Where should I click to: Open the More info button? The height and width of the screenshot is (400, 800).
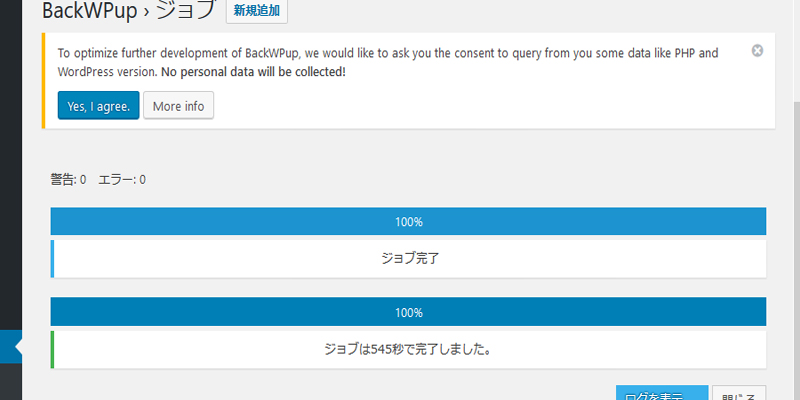pyautogui.click(x=179, y=106)
